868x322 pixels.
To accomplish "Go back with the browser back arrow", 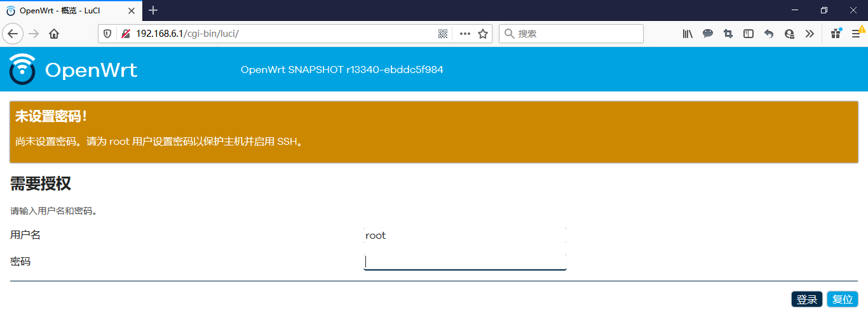I will click(x=13, y=34).
